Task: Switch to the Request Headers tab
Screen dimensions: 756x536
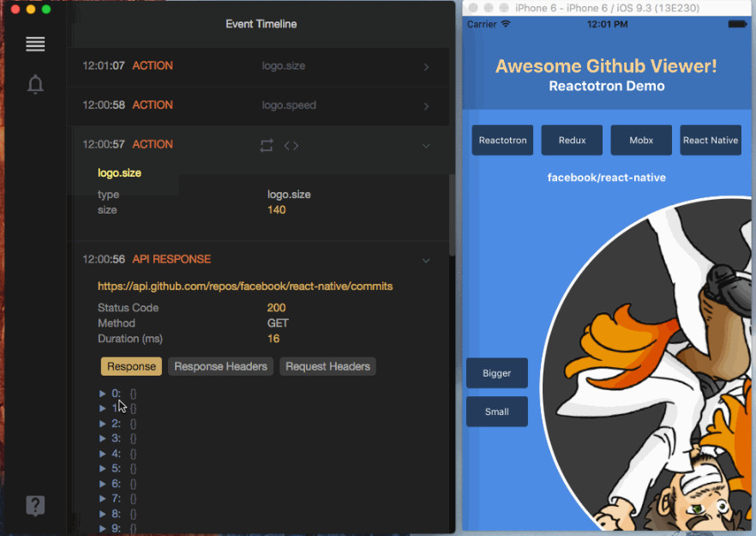Action: pyautogui.click(x=327, y=366)
